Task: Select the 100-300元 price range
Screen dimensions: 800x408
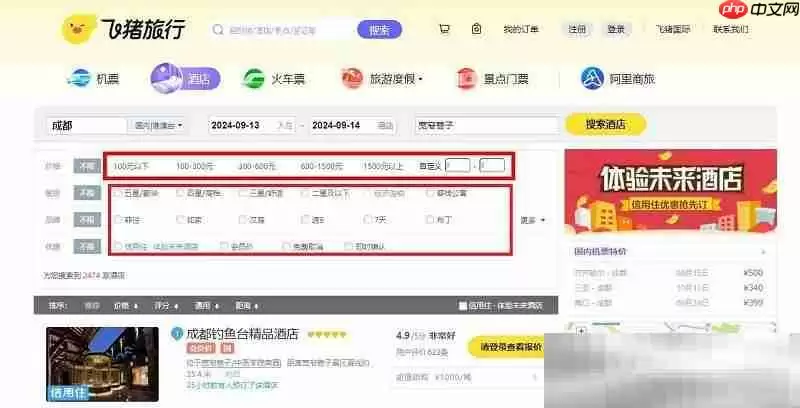Action: [x=195, y=166]
